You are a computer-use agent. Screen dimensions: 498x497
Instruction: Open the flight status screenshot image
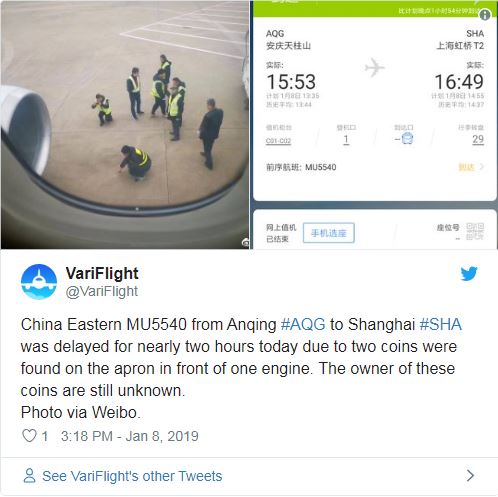point(374,125)
